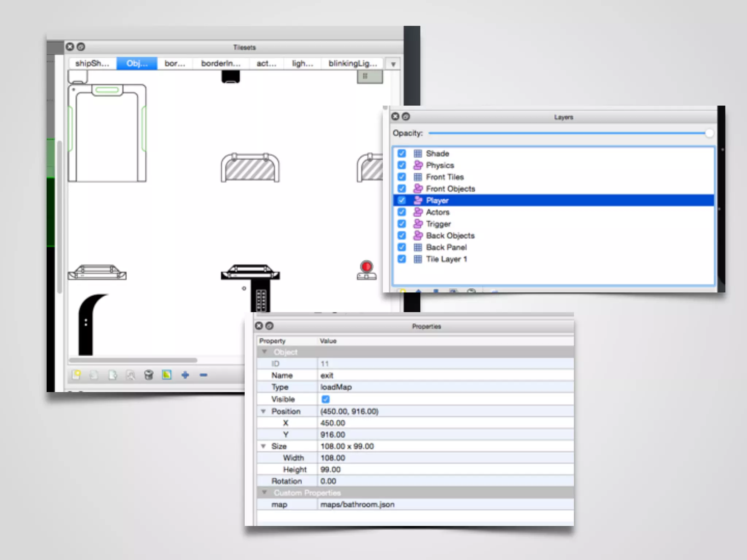The image size is (747, 560).
Task: Collapse the Position property group
Action: tap(263, 411)
